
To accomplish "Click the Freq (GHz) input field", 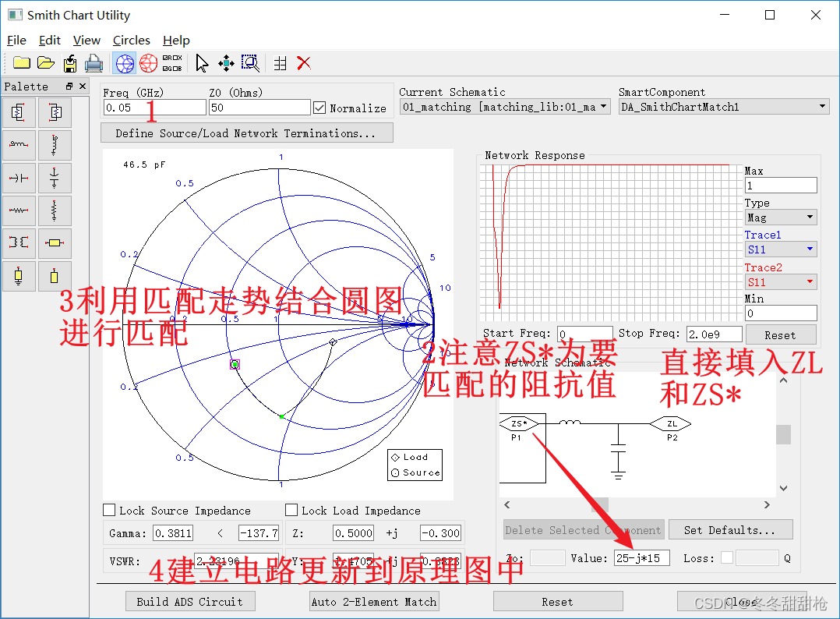I will pyautogui.click(x=154, y=108).
